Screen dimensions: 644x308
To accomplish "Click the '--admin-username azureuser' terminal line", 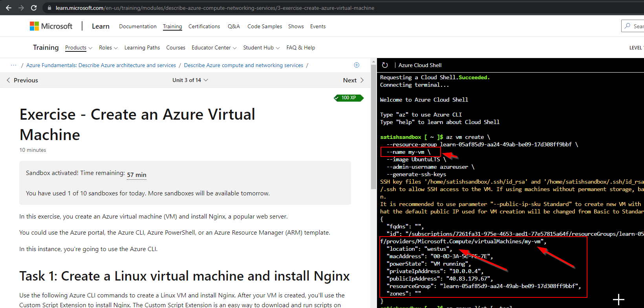I will click(x=430, y=167).
